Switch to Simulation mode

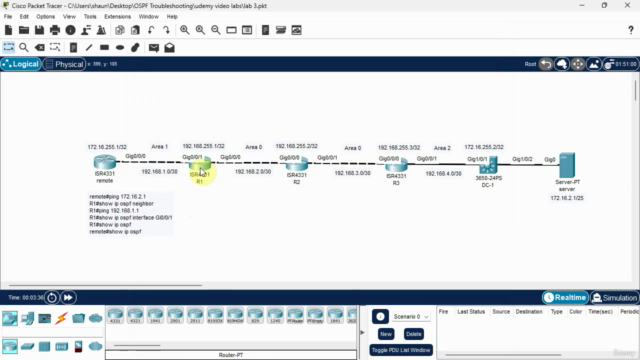[x=615, y=298]
